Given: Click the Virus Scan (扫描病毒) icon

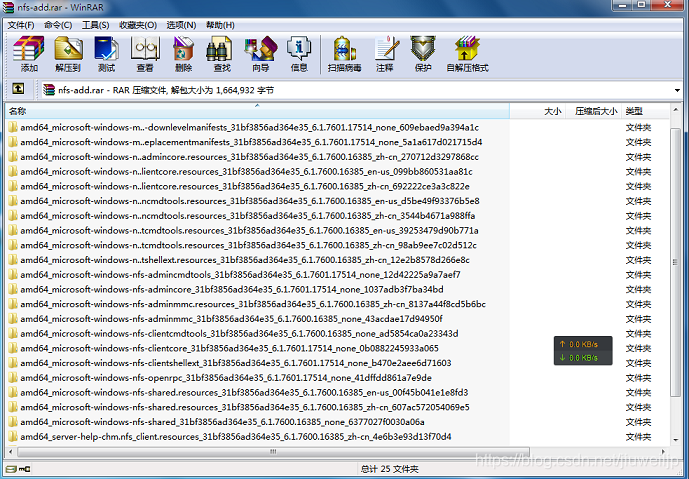Looking at the screenshot, I should (344, 54).
